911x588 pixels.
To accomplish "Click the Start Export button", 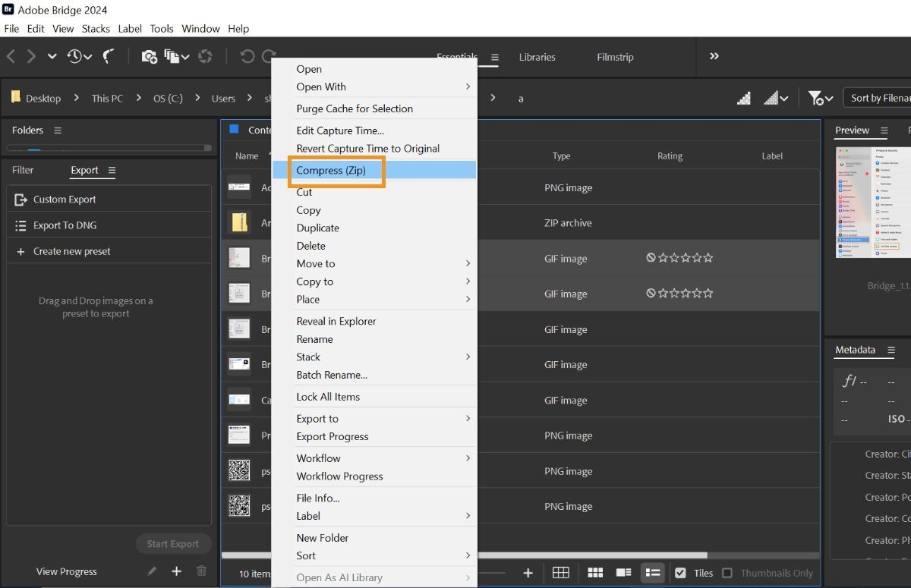I will [x=173, y=543].
